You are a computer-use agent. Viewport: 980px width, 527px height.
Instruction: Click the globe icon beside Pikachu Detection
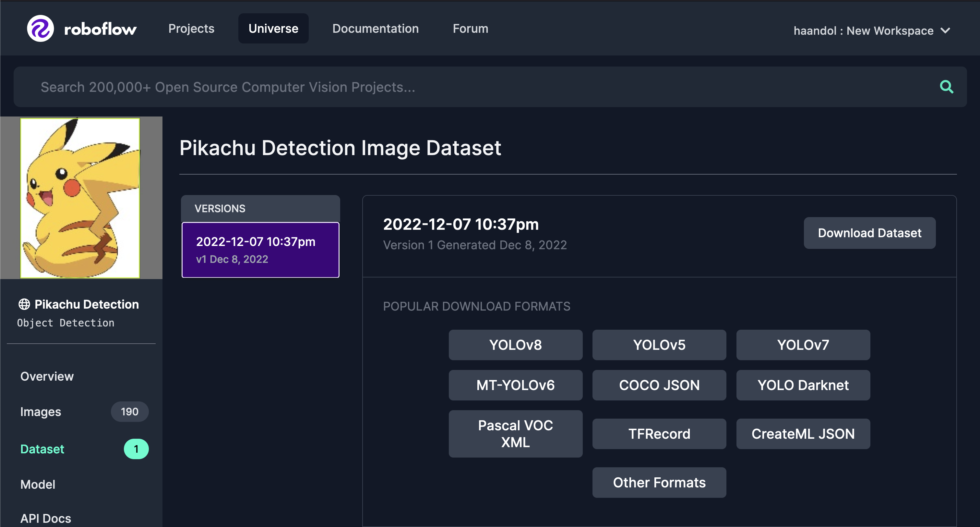point(24,304)
